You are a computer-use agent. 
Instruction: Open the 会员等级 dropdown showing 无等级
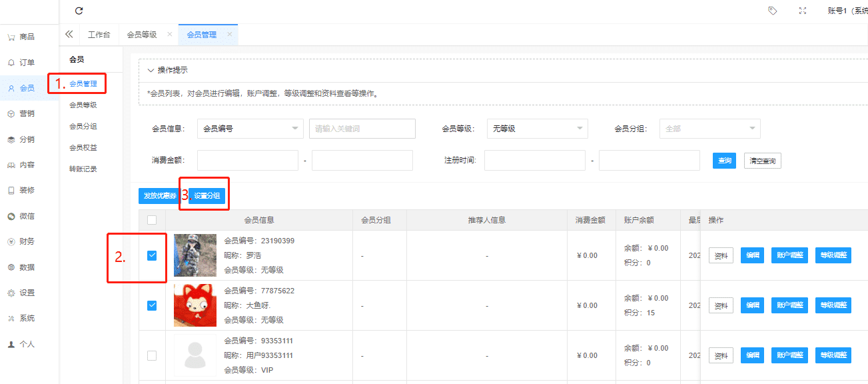coord(537,129)
